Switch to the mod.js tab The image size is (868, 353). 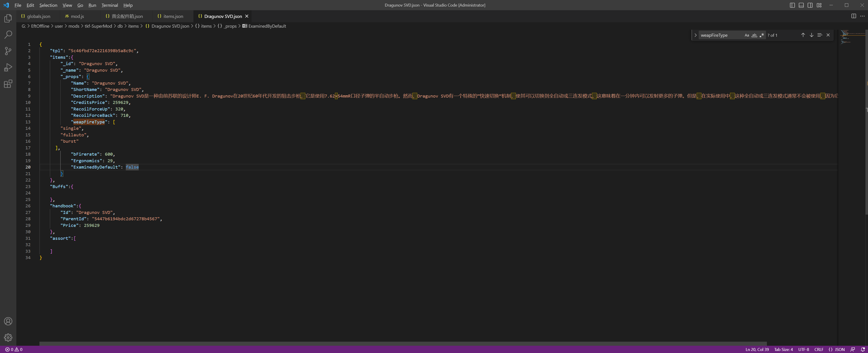point(77,16)
